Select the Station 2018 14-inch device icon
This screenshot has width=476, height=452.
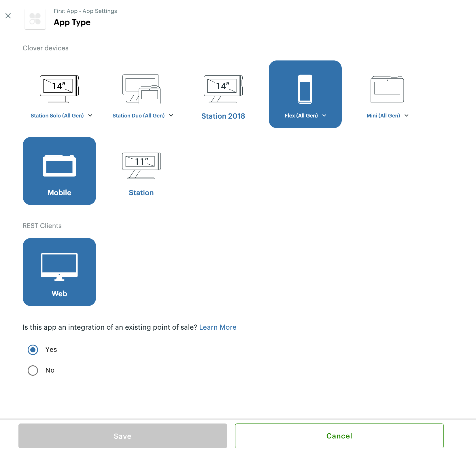point(223,89)
